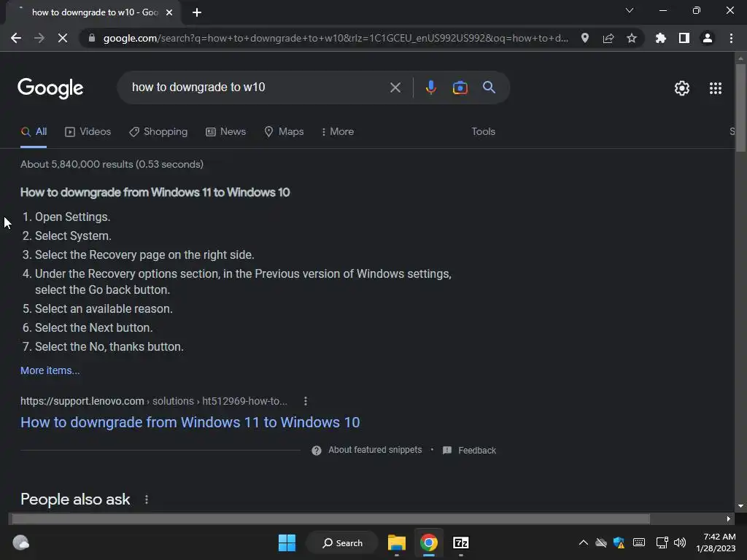Select the All results tab

click(x=34, y=132)
